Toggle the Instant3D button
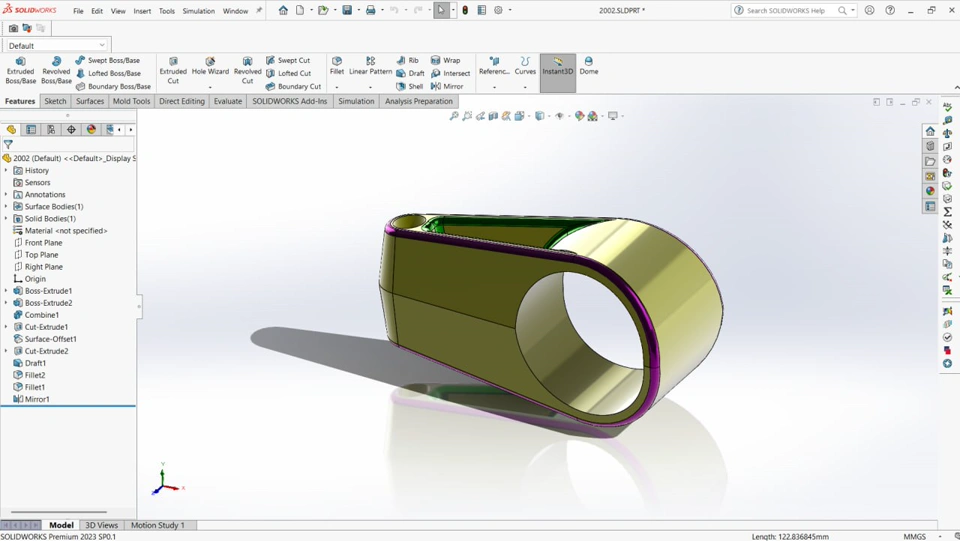The image size is (960, 541). 558,72
